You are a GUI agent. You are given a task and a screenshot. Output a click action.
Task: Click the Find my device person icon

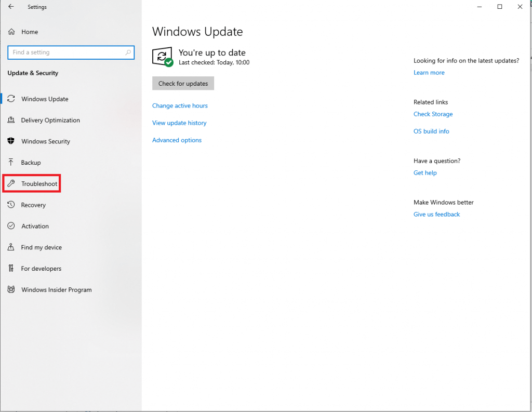point(11,247)
